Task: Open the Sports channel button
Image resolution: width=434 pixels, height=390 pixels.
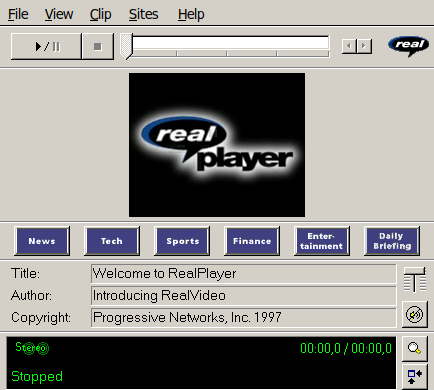Action: click(182, 241)
